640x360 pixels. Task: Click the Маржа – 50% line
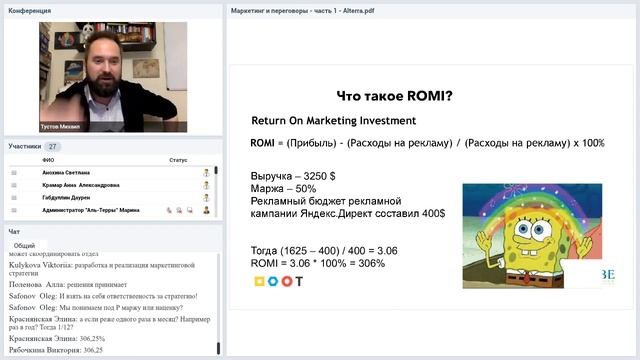pyautogui.click(x=283, y=189)
